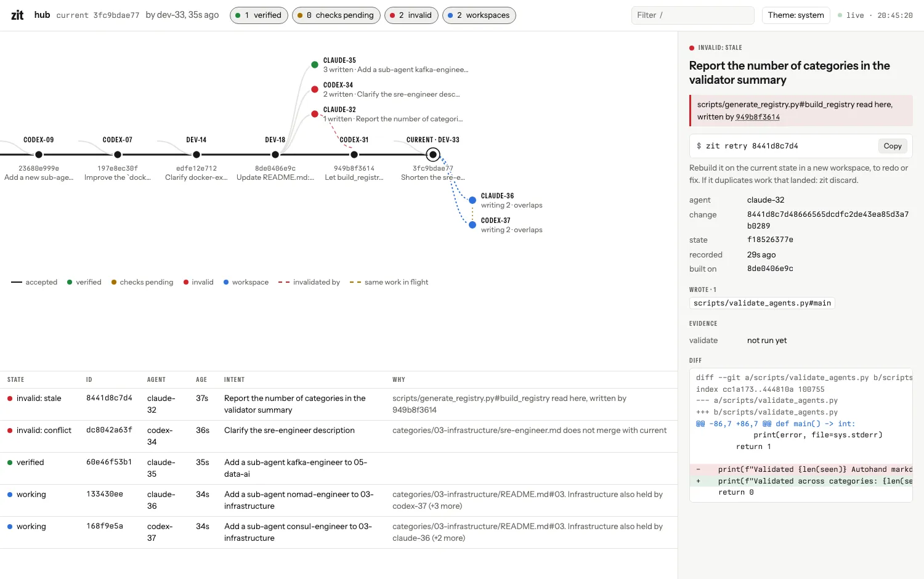The height and width of the screenshot is (579, 924).
Task: Select the CURRENT DEV-33 ringed node
Action: point(433,155)
